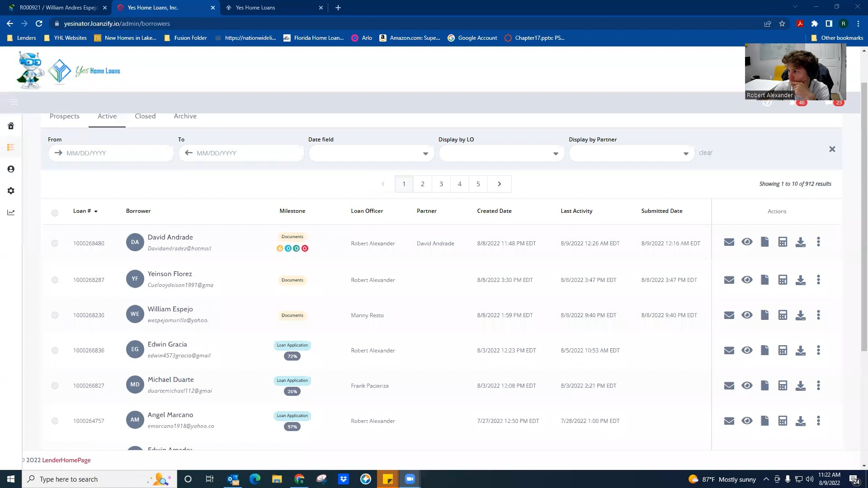868x488 pixels.
Task: Select the William Espejo row checkbox
Action: coord(55,315)
